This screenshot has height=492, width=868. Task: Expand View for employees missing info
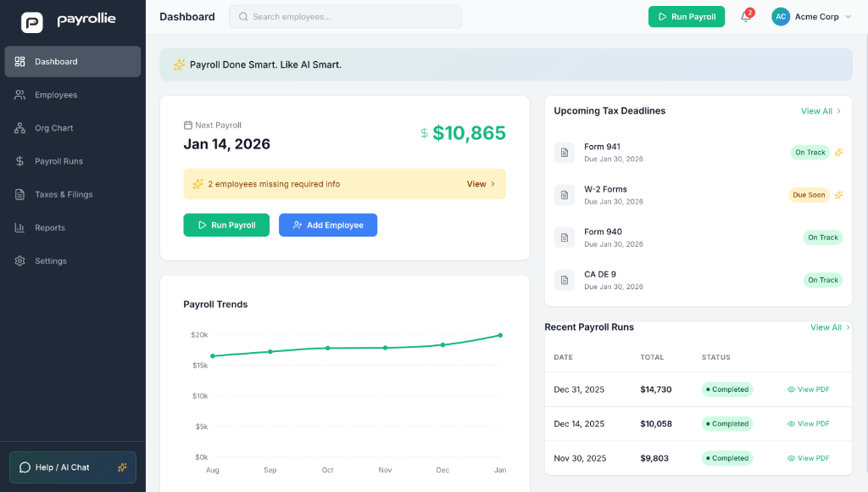481,184
